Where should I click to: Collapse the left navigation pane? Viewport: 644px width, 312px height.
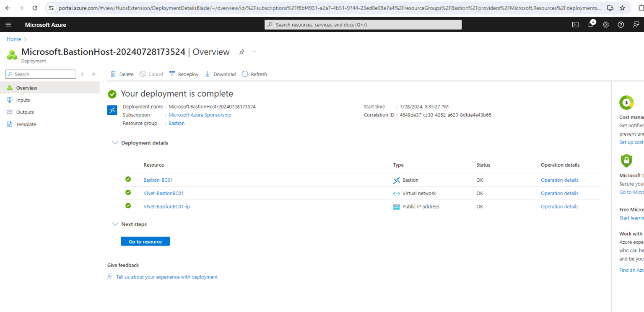click(x=93, y=74)
